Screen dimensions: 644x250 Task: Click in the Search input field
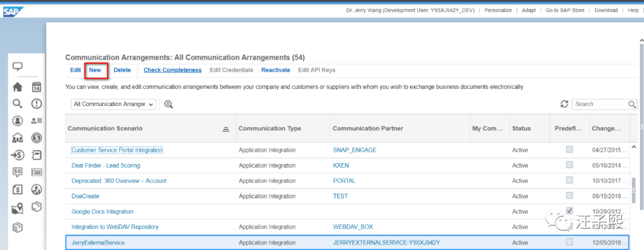[598, 104]
